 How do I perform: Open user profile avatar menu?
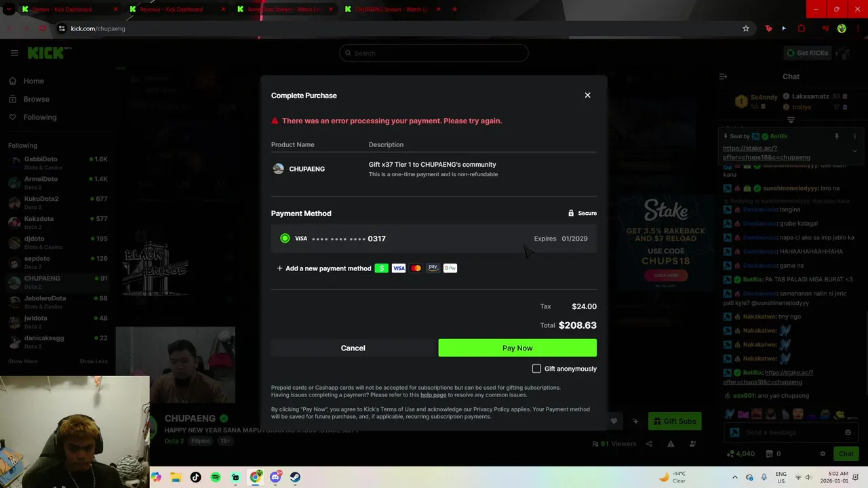(x=843, y=53)
